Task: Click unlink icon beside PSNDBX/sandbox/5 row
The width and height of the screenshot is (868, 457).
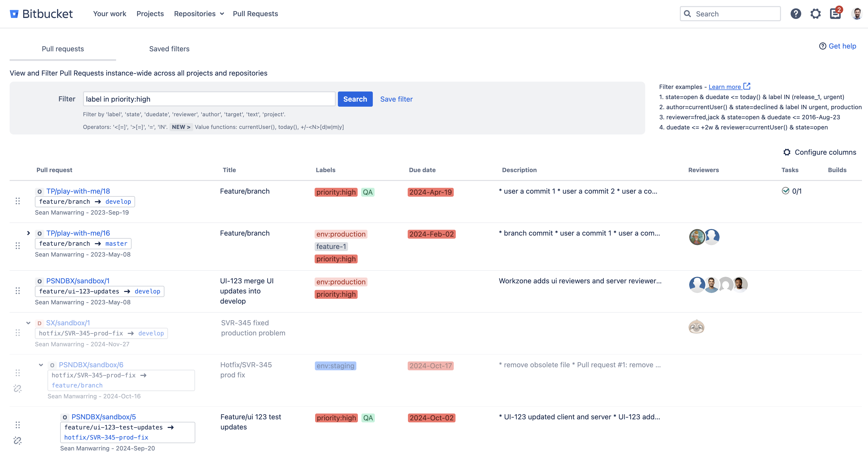Action: point(17,441)
